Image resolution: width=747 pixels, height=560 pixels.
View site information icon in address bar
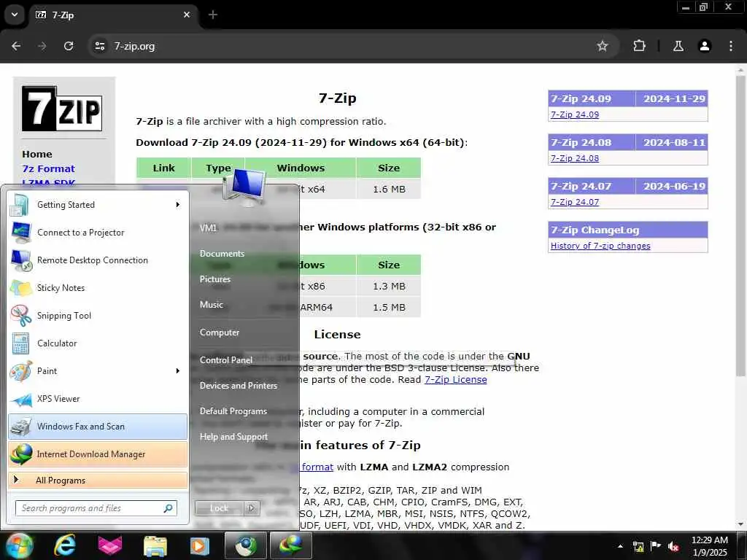99,46
